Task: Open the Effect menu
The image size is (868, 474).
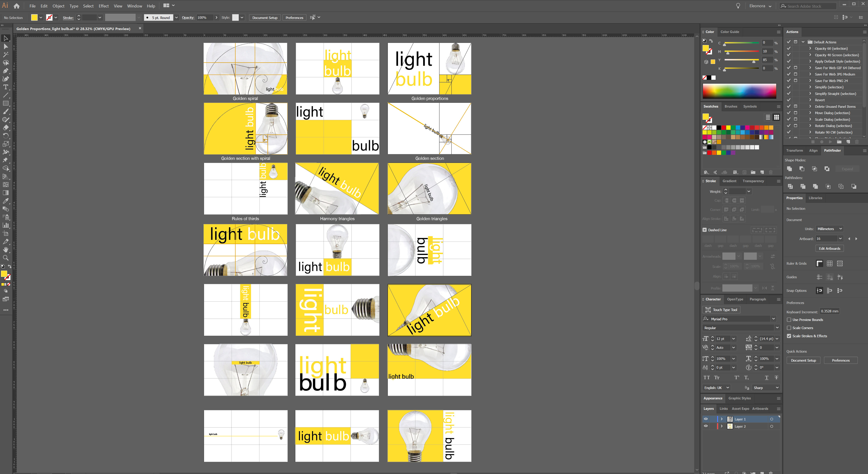Action: [x=104, y=6]
